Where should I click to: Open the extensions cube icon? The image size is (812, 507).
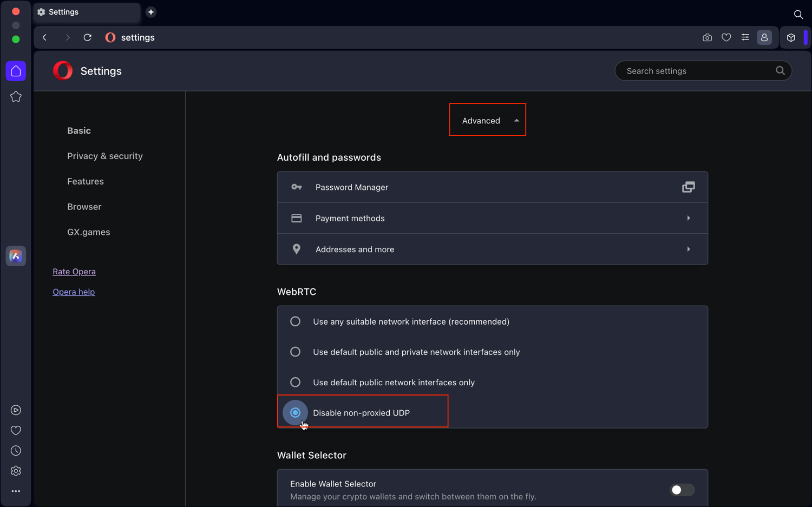(x=791, y=37)
